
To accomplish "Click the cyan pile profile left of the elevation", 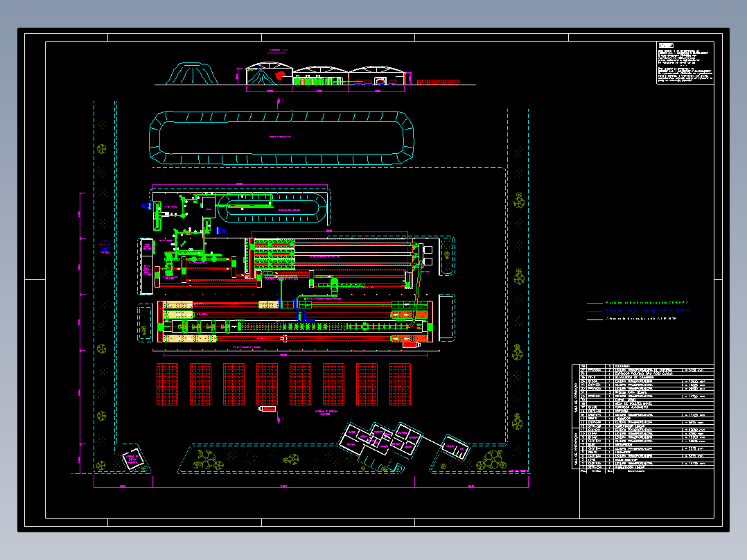I will tap(192, 73).
